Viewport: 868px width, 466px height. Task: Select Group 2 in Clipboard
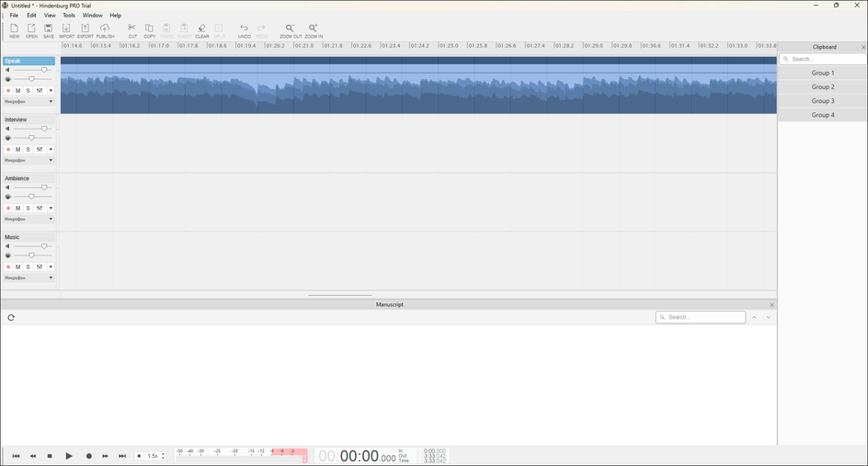coord(823,87)
